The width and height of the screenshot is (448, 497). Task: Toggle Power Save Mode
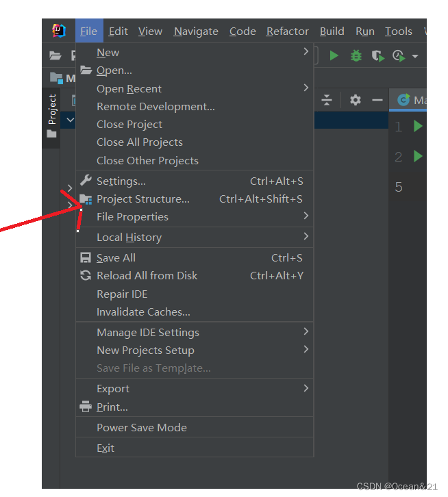tap(195, 427)
